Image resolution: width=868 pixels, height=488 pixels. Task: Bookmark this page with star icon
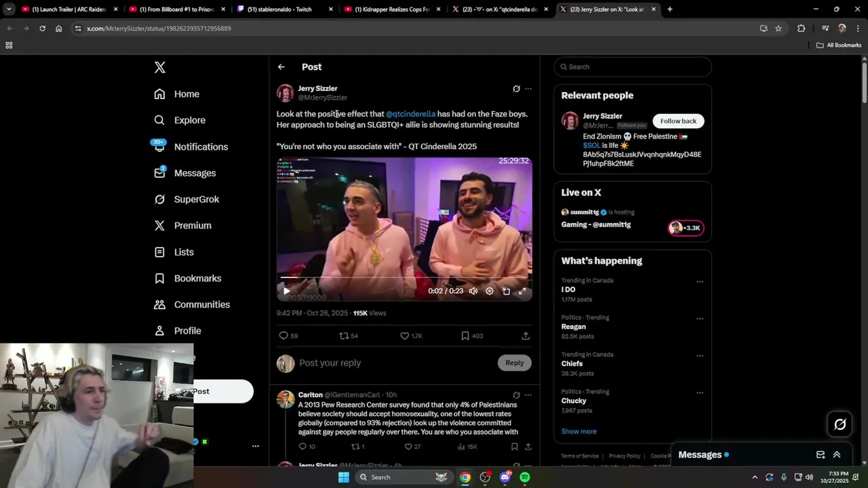coord(778,28)
